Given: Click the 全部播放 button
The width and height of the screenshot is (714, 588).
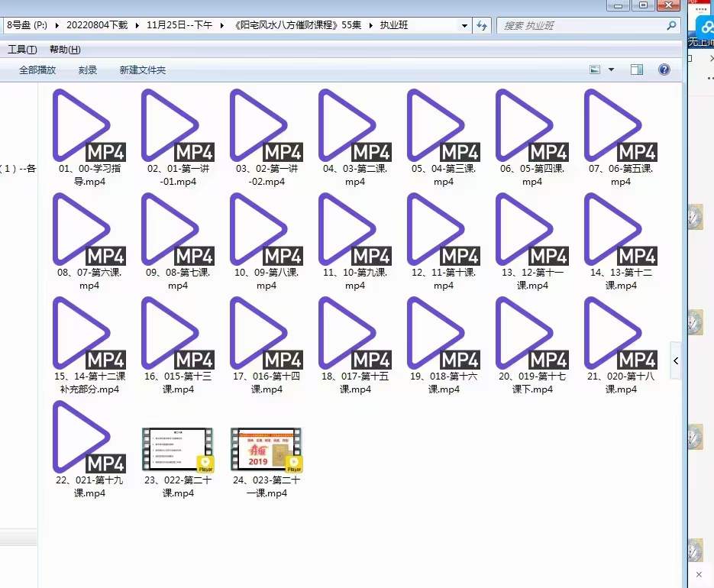Looking at the screenshot, I should click(x=37, y=69).
